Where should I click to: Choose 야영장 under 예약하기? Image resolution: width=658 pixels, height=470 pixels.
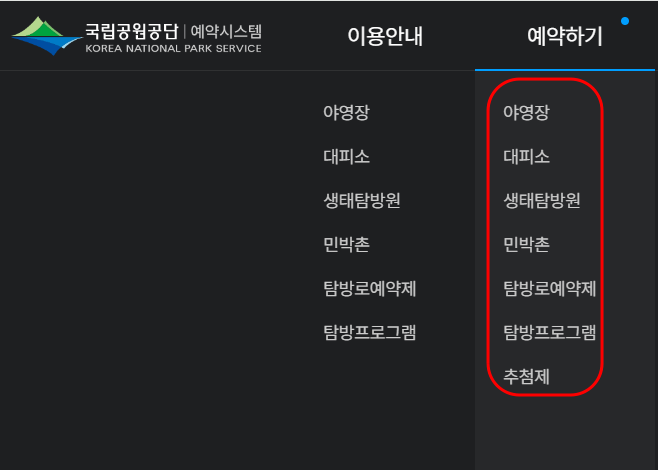click(526, 112)
